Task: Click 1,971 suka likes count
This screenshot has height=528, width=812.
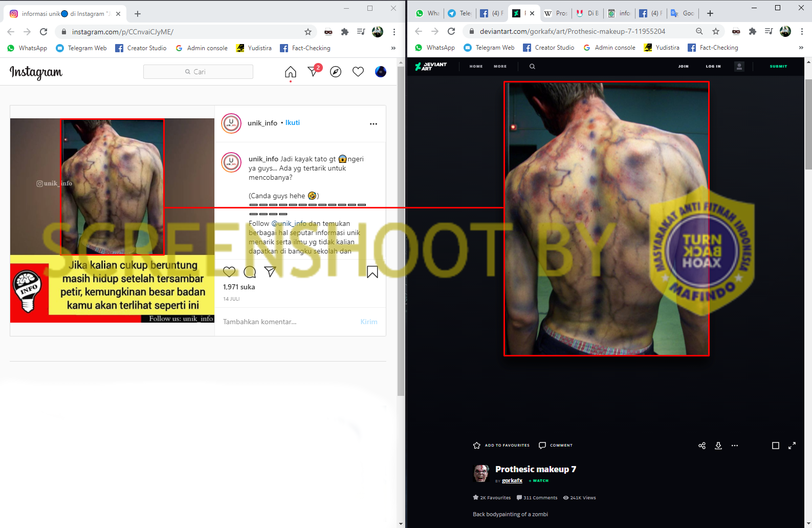Action: click(x=239, y=287)
